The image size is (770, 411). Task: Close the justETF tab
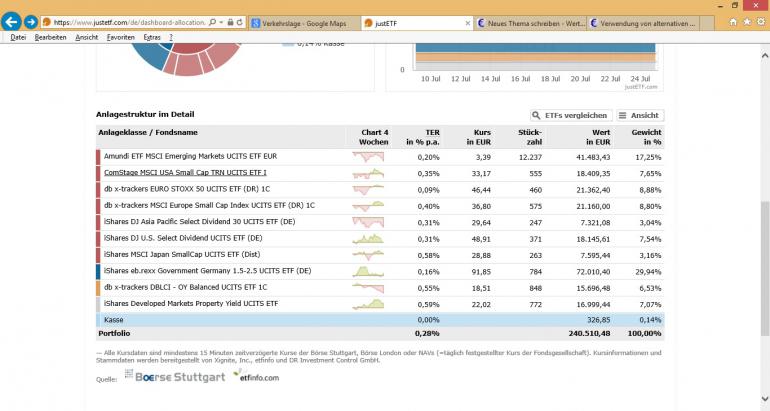(x=468, y=23)
